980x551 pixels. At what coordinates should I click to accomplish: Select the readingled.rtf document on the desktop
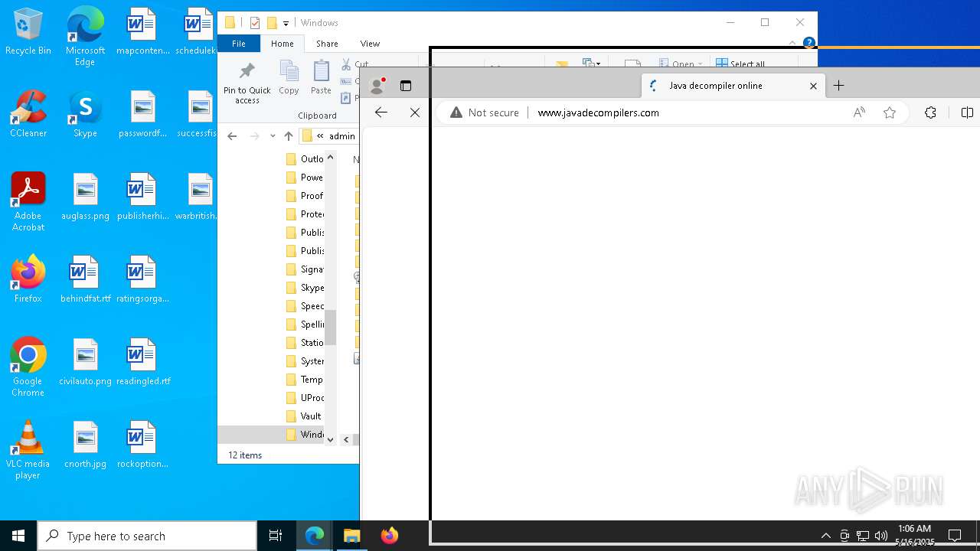point(142,363)
